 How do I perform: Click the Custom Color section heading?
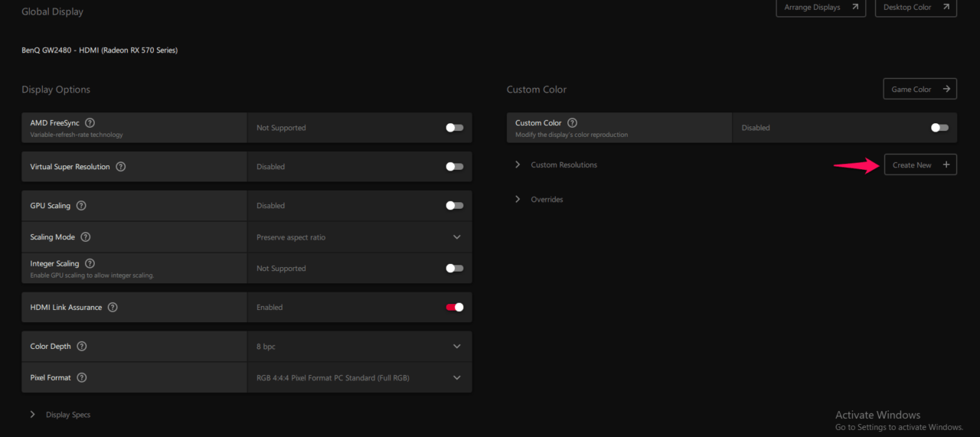(537, 90)
